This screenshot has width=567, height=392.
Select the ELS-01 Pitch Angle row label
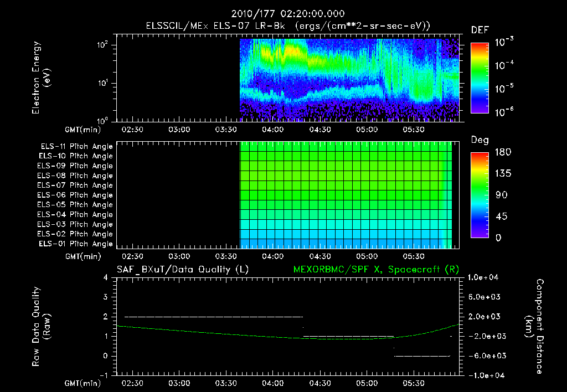point(75,244)
